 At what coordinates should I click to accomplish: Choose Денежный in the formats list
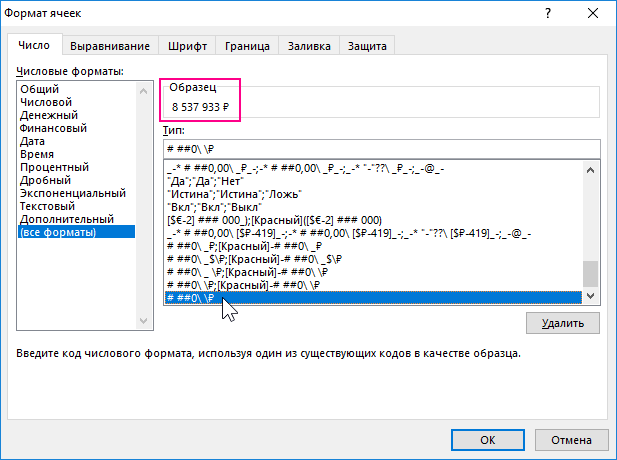click(49, 115)
